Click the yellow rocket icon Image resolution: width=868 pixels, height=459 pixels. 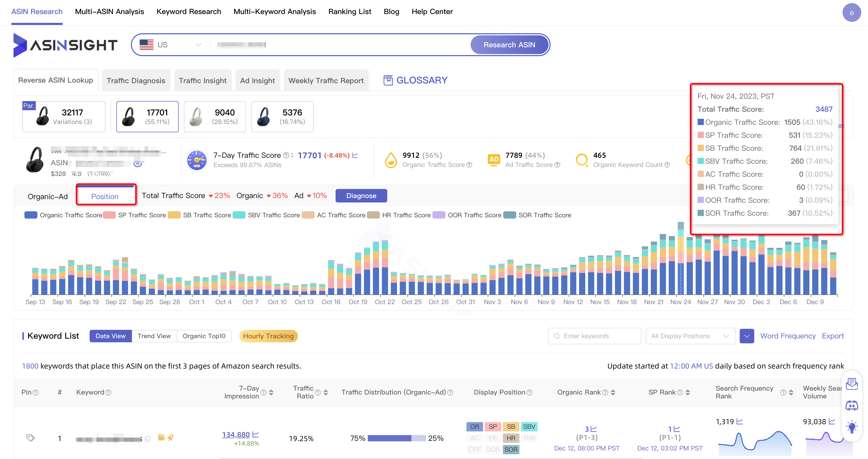[x=170, y=437]
